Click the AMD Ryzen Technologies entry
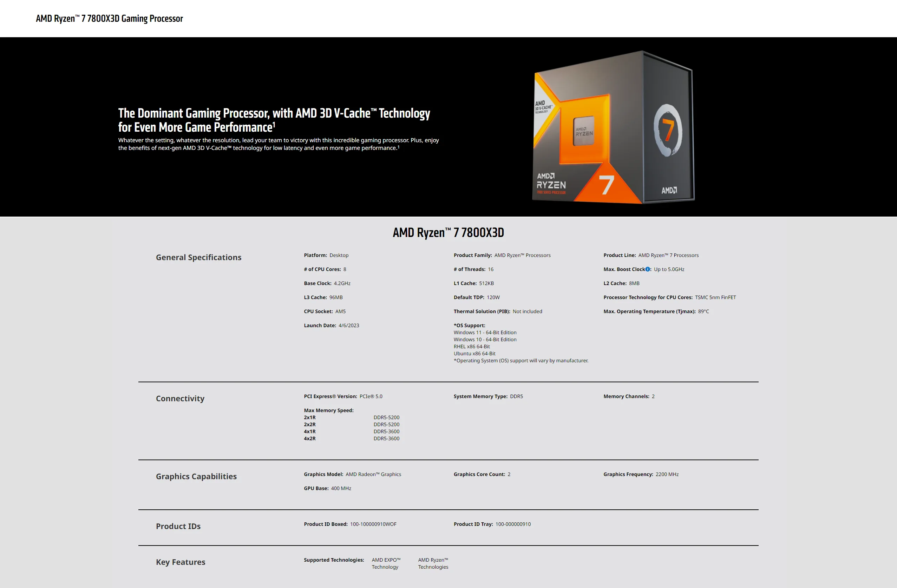 click(433, 563)
